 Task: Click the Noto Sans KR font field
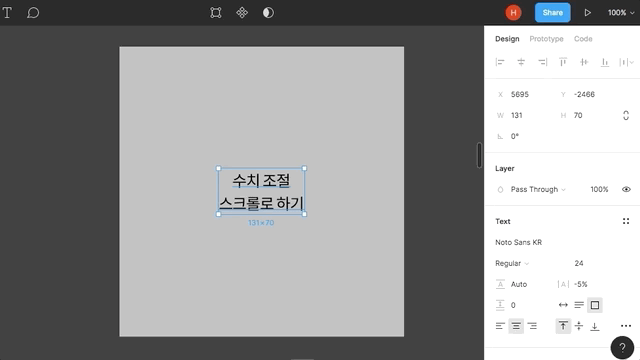tap(518, 242)
